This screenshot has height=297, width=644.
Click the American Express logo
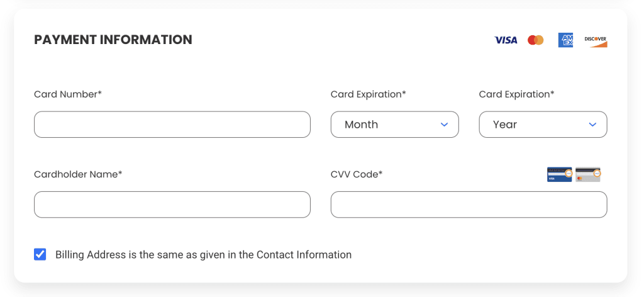565,40
